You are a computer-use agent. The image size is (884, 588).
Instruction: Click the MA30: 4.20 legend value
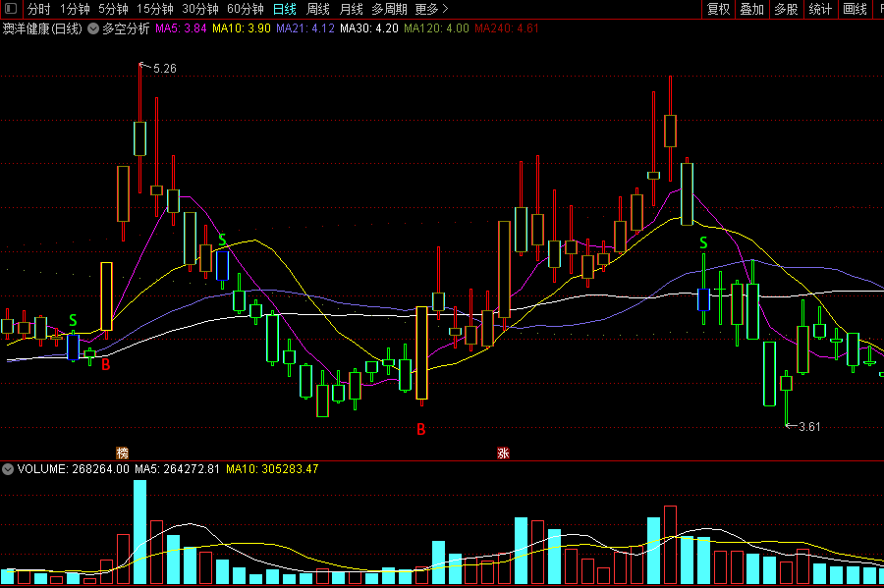pos(369,28)
